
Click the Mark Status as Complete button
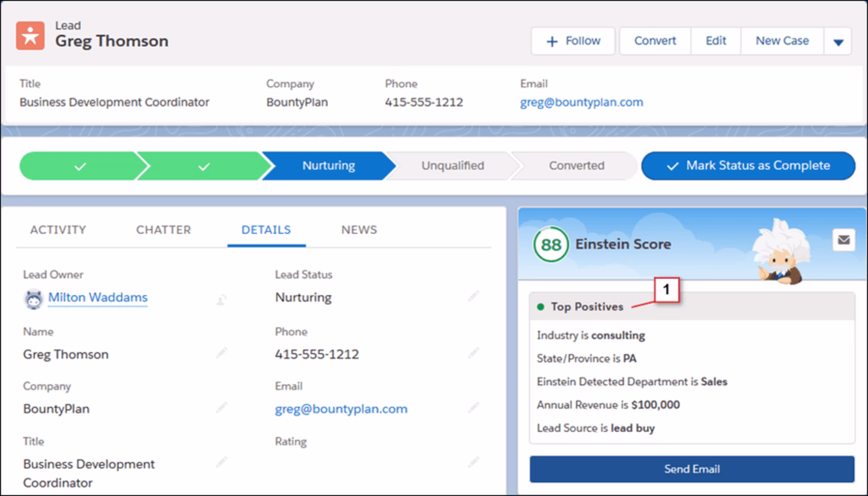(x=748, y=165)
